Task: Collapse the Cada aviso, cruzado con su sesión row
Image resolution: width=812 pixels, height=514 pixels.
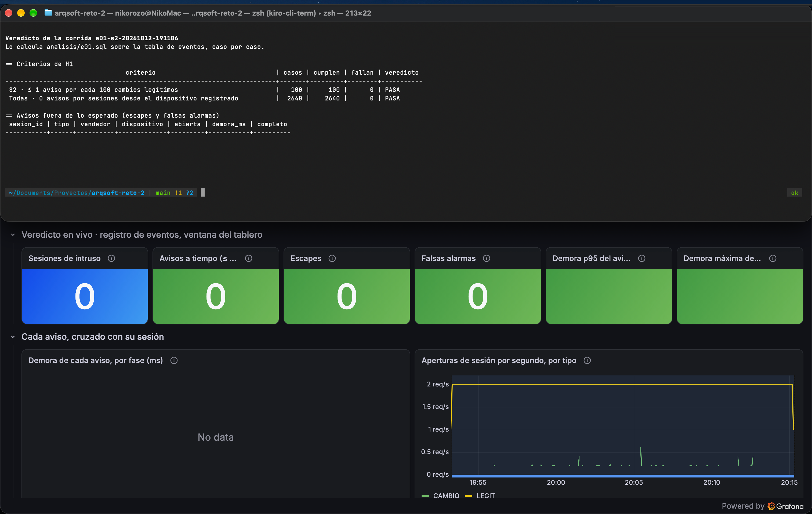Action: coord(13,336)
